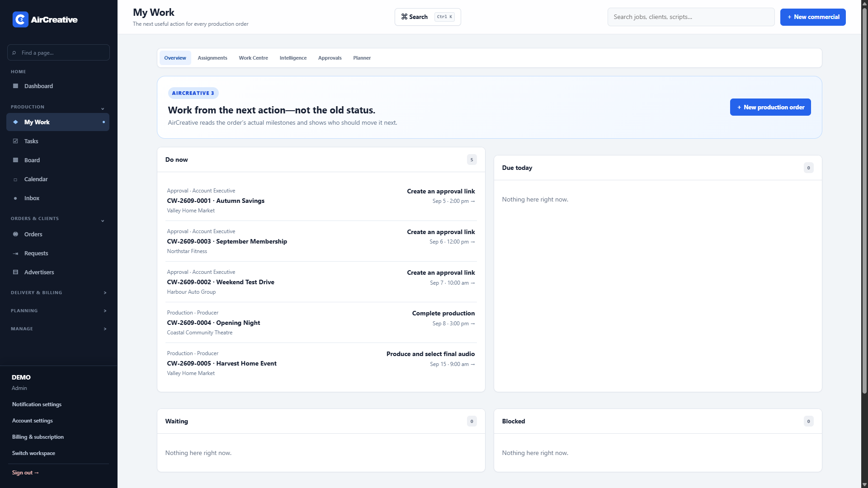Click the AirCreative logo icon

[x=20, y=19]
